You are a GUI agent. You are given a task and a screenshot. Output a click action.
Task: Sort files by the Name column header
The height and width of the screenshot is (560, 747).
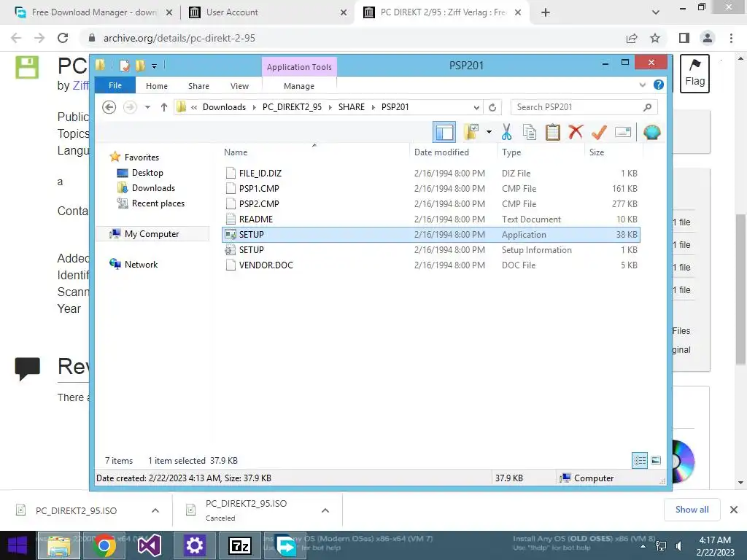(314, 152)
